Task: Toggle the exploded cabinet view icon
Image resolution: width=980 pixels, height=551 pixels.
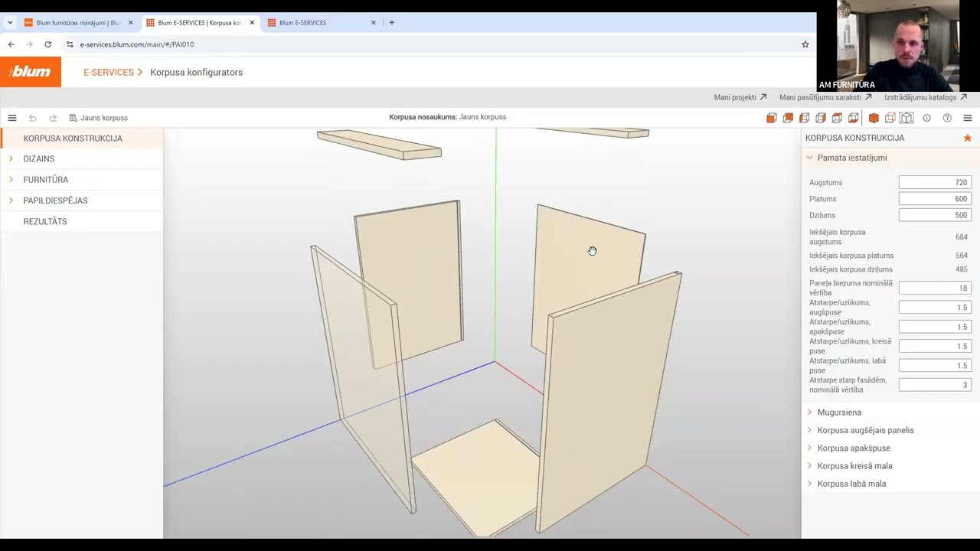Action: (906, 118)
